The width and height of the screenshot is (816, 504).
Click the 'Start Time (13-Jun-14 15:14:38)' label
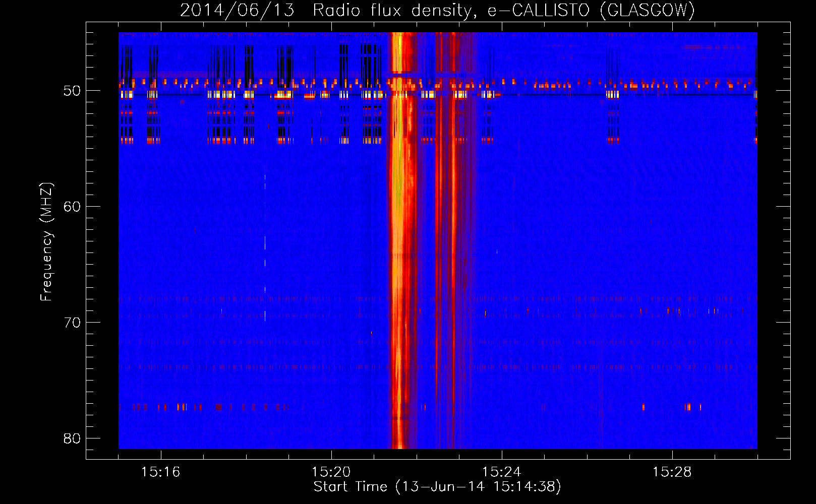[x=437, y=487]
